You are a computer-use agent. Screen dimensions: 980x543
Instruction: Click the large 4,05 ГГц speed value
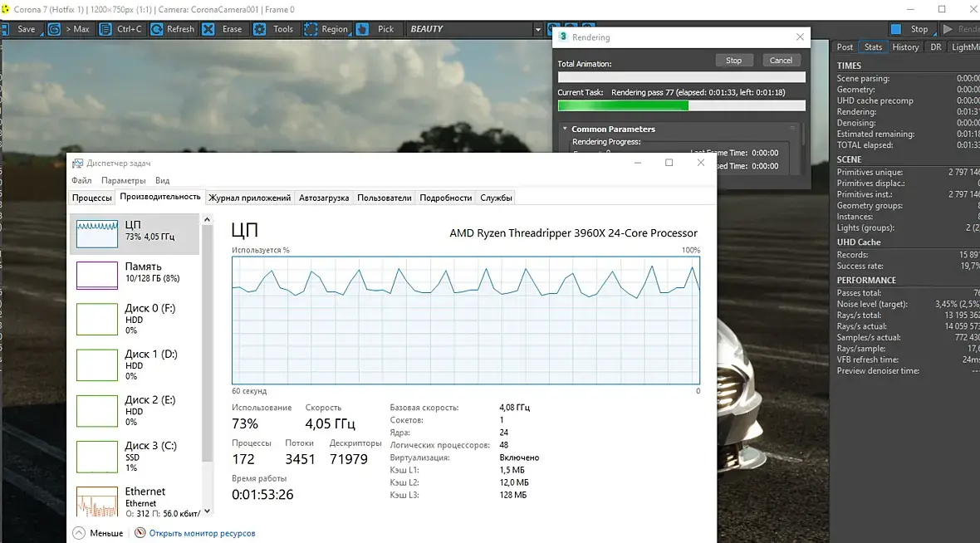[330, 423]
